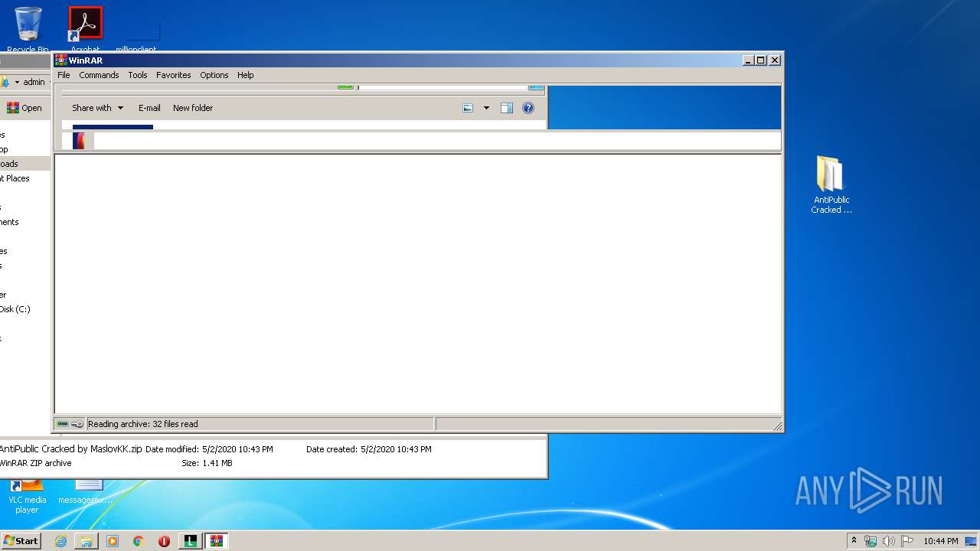Open Windows Explorer from the taskbar
This screenshot has height=551, width=980.
[87, 541]
